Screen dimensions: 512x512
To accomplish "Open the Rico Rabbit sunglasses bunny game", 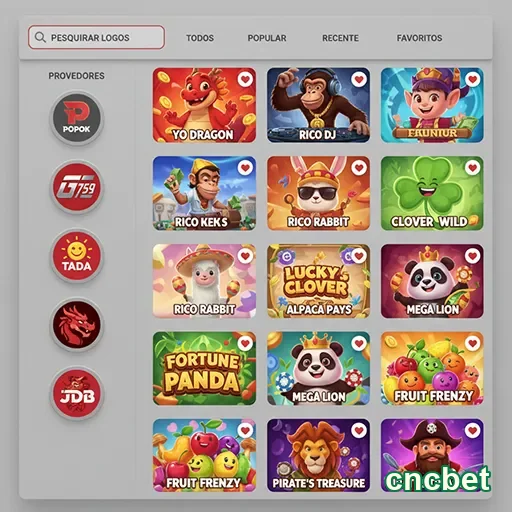I will (x=318, y=193).
